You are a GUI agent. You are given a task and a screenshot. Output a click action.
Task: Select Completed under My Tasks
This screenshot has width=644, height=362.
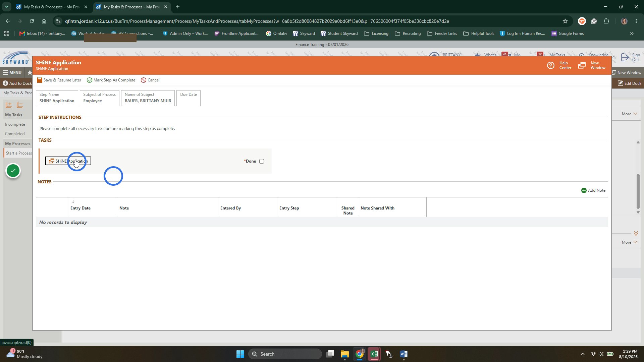tap(15, 134)
